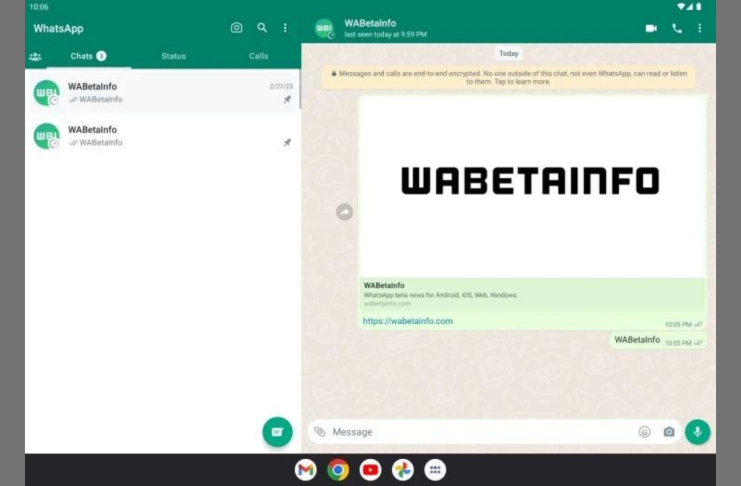
Task: Launch Google Photos from the taskbar
Action: 403,470
